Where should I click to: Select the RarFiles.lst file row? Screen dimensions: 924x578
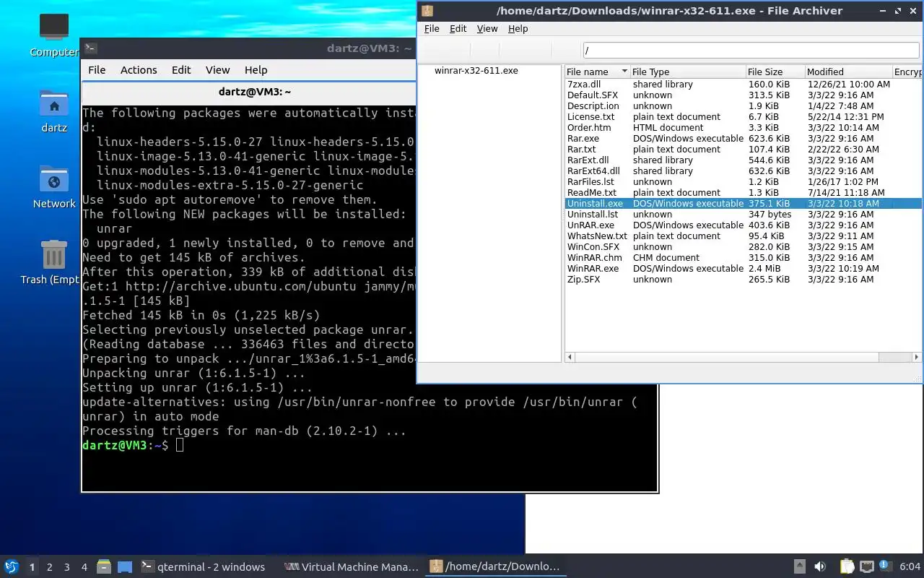click(744, 182)
